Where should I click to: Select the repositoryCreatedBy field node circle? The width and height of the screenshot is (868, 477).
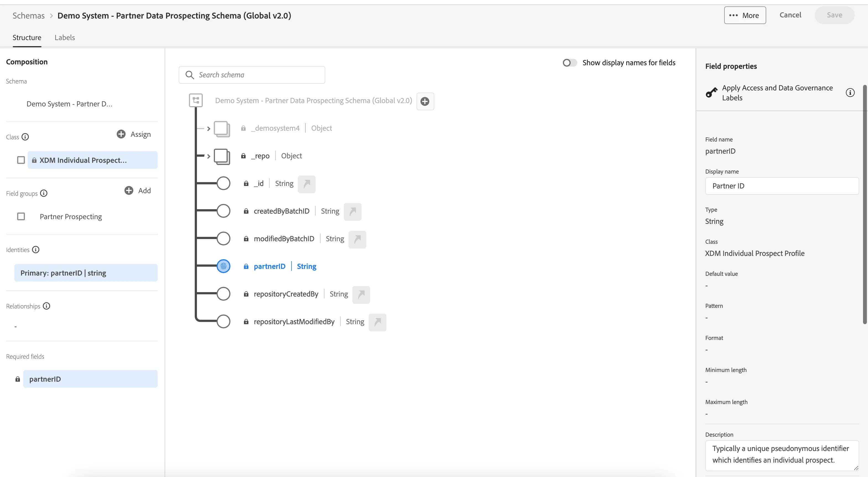coord(224,294)
